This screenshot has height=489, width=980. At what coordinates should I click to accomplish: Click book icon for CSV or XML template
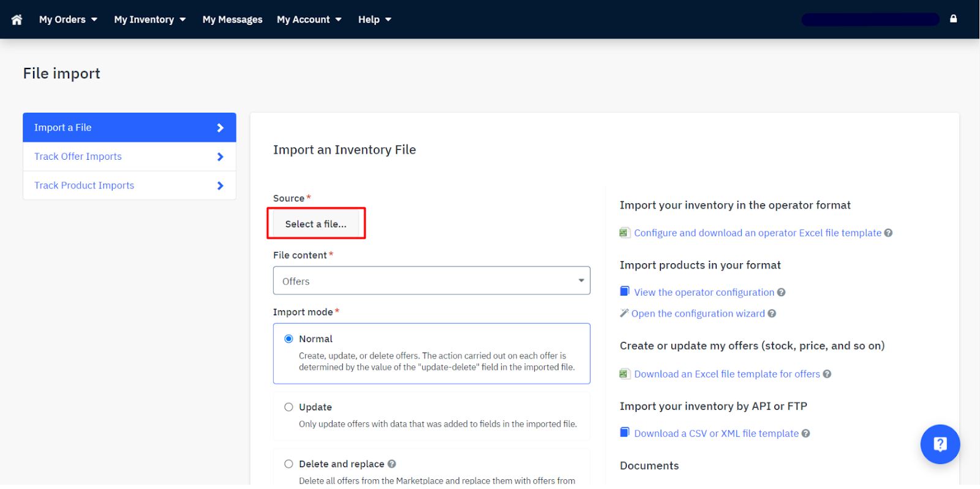click(x=625, y=432)
